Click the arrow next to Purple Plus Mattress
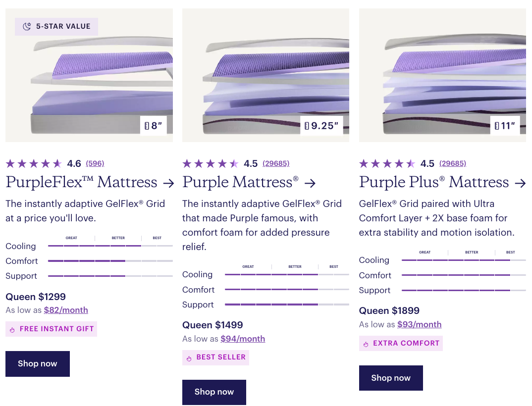Screen dimensions: 532x406 click(520, 183)
